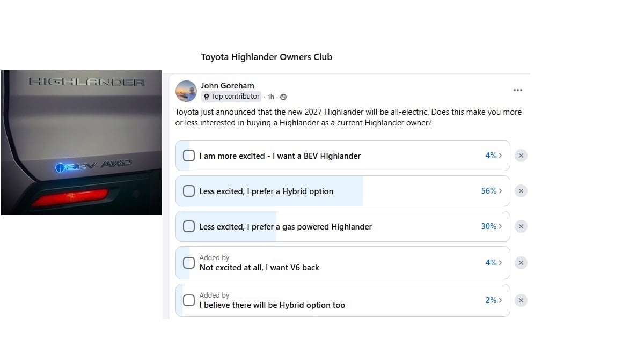
Task: Open the post options three-dot menu
Action: click(x=517, y=90)
